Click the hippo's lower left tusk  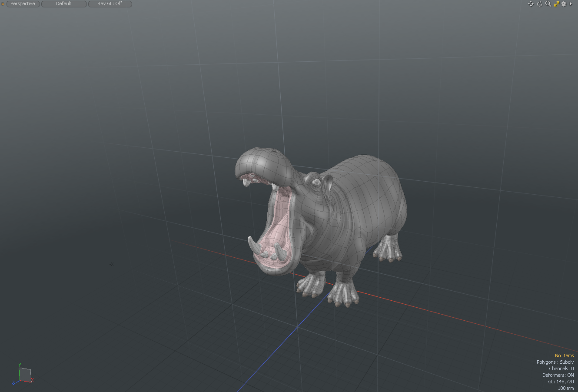pos(253,246)
